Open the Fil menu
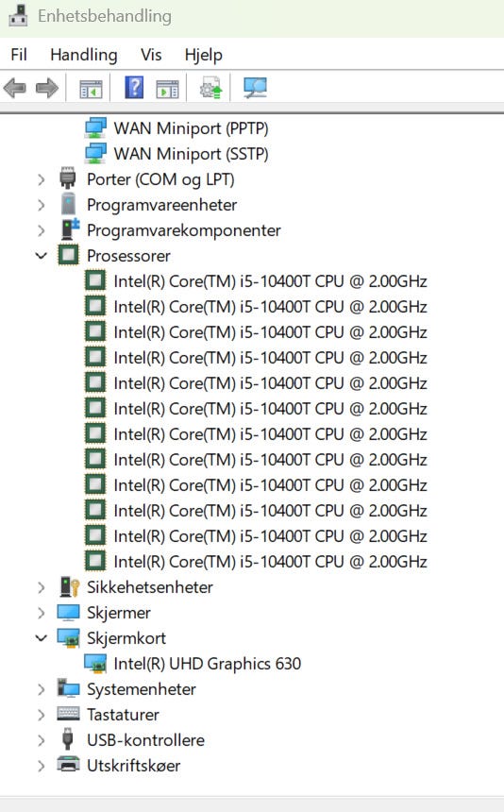Image resolution: width=504 pixels, height=812 pixels. tap(19, 55)
